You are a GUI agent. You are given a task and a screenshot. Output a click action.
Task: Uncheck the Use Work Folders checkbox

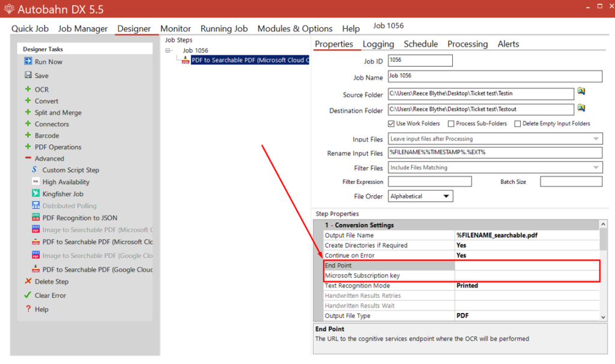392,124
